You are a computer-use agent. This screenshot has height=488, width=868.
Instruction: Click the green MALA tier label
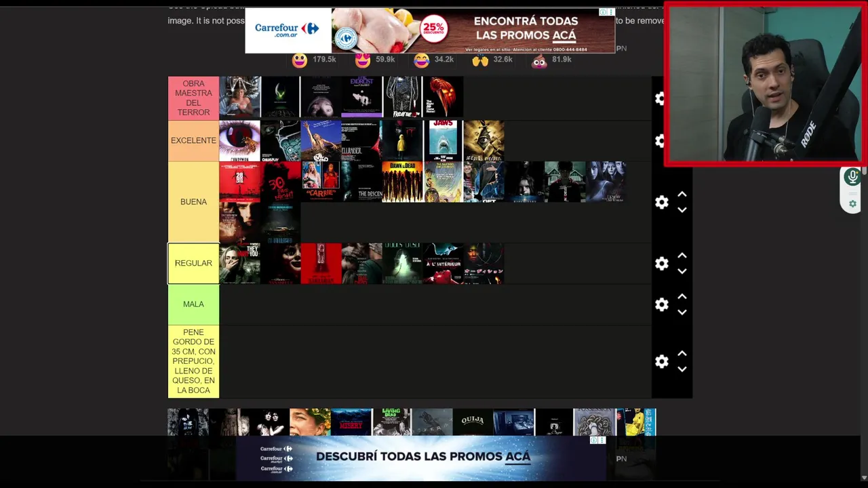193,304
